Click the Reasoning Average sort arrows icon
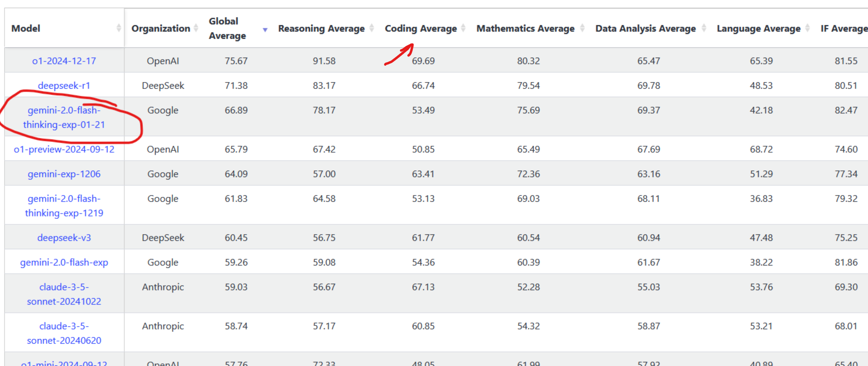 (372, 28)
